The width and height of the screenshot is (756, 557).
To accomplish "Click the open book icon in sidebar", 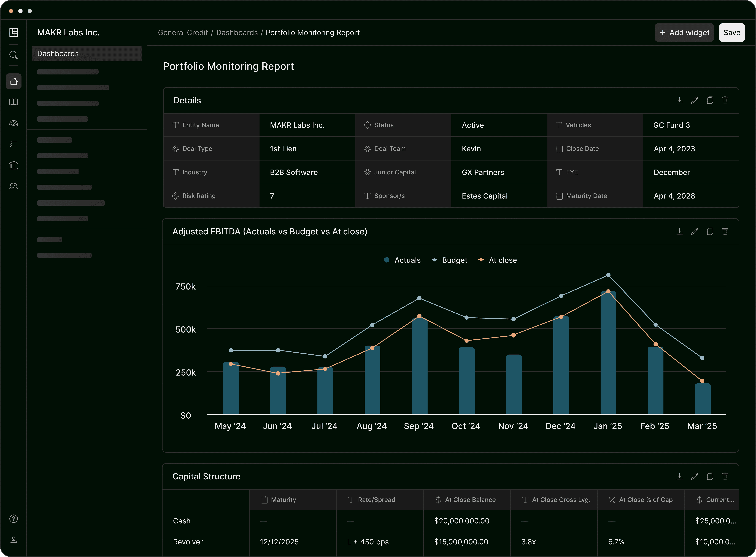I will click(13, 102).
